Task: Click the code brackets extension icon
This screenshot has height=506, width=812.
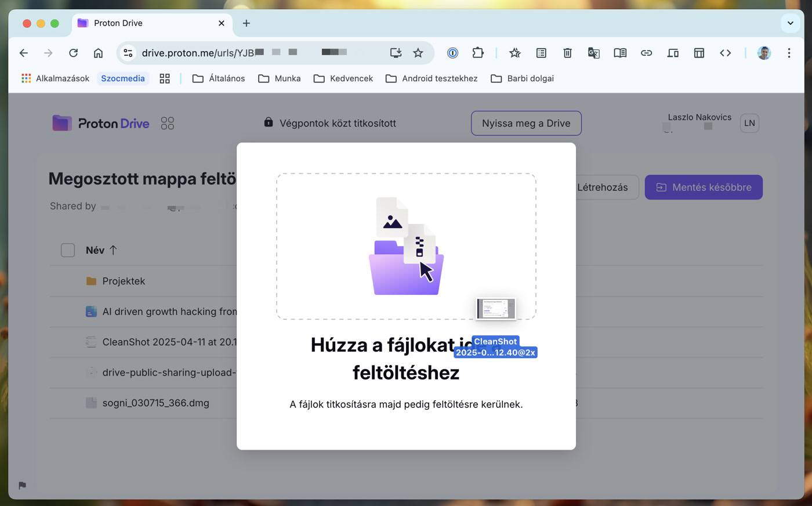Action: [725, 53]
